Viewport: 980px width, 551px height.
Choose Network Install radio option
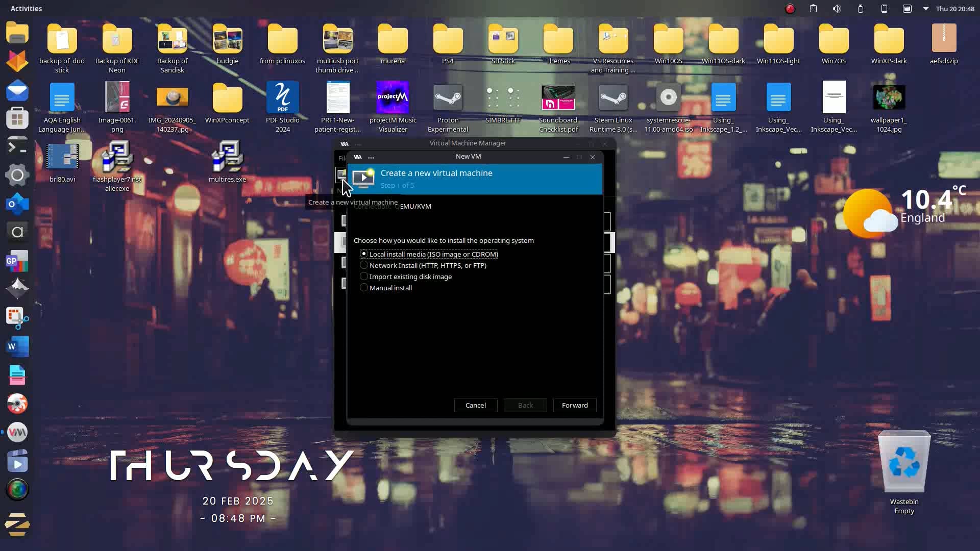click(364, 265)
